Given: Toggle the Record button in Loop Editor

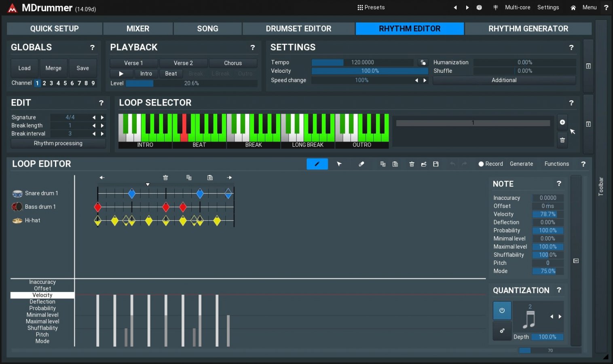Looking at the screenshot, I should [490, 164].
